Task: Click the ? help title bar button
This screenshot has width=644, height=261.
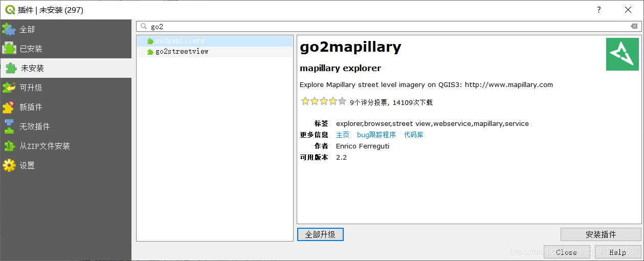Action: pos(598,10)
